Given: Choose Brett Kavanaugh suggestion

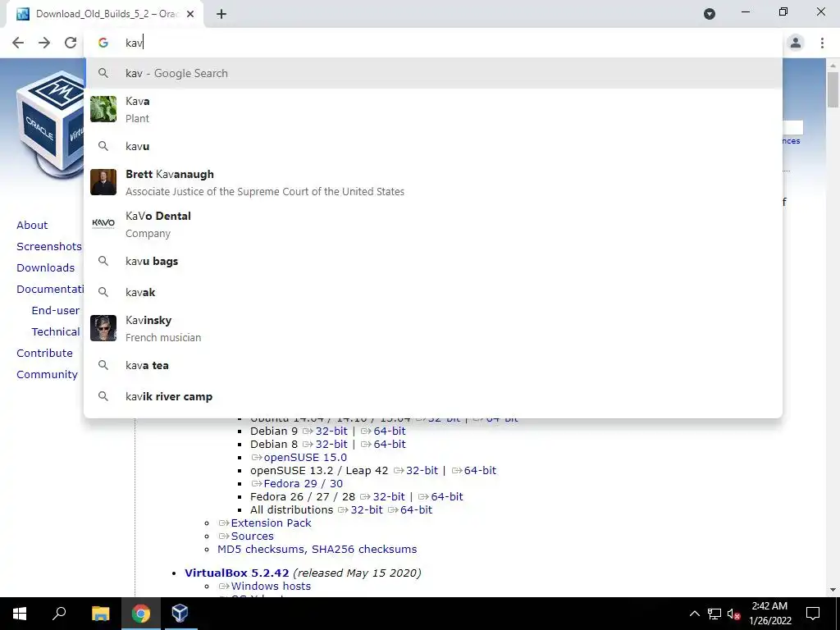Looking at the screenshot, I should 433,183.
